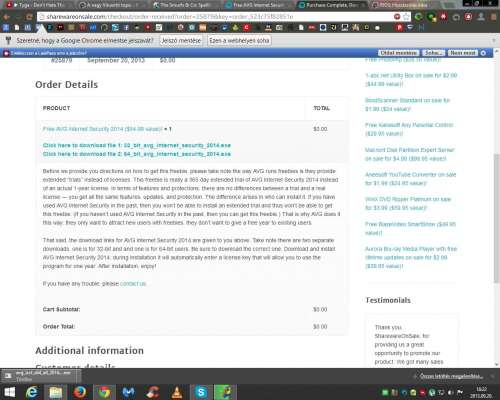Click 'Összes letöltés megjelenítése' link
This screenshot has width=500, height=400.
451,376
